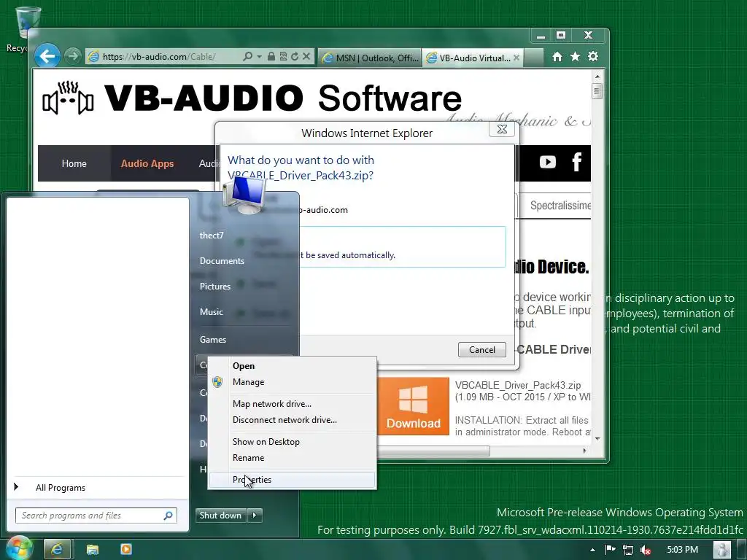Select Manage in the context menu
747x560 pixels.
292,382
